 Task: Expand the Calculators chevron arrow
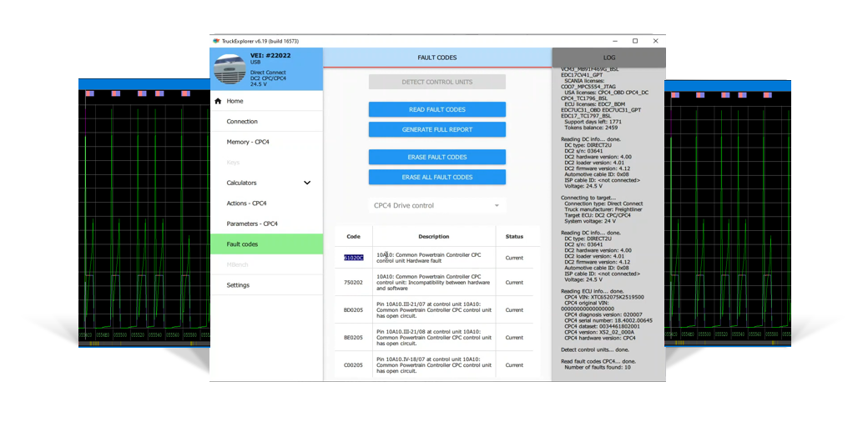click(307, 183)
